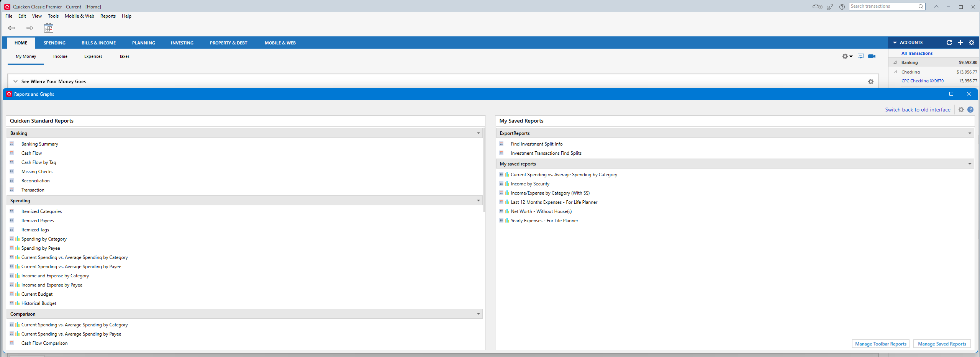
Task: Click the refresh accounts icon in Accounts bar
Action: tap(949, 43)
